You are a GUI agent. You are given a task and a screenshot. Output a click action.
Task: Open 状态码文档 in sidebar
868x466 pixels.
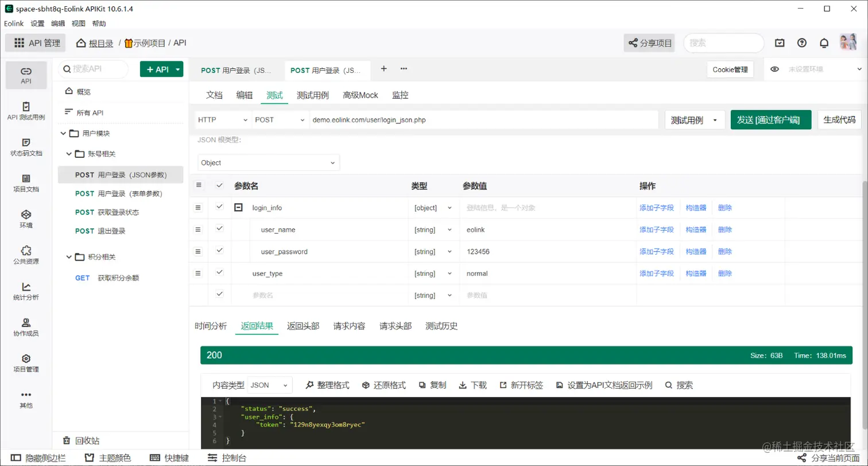[26, 147]
